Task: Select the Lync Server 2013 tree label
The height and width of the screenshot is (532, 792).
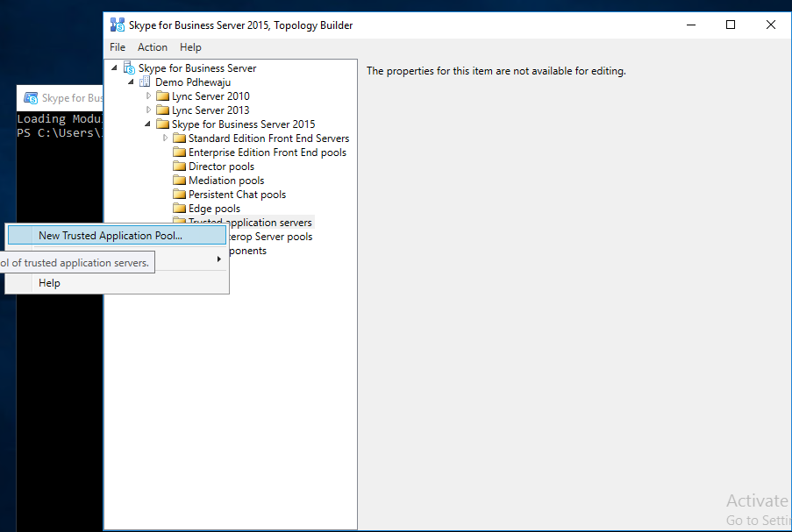Action: 210,110
